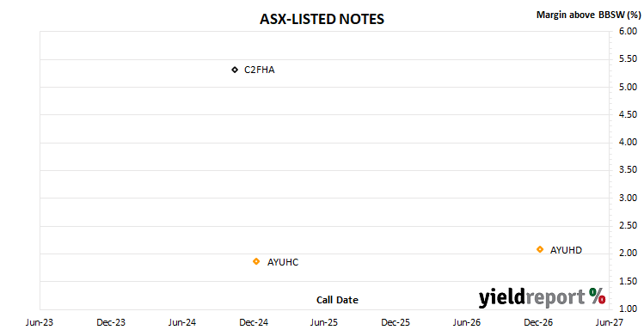Viewport: 644px width, 336px height.
Task: Click the Margin above BBSW (%) axis title
Action: coord(589,15)
